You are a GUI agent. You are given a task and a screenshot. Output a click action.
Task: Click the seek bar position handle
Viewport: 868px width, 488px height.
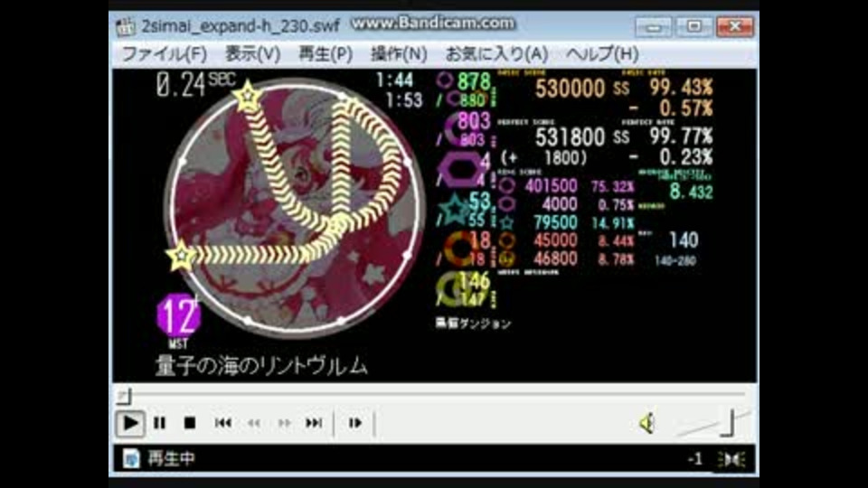(125, 396)
